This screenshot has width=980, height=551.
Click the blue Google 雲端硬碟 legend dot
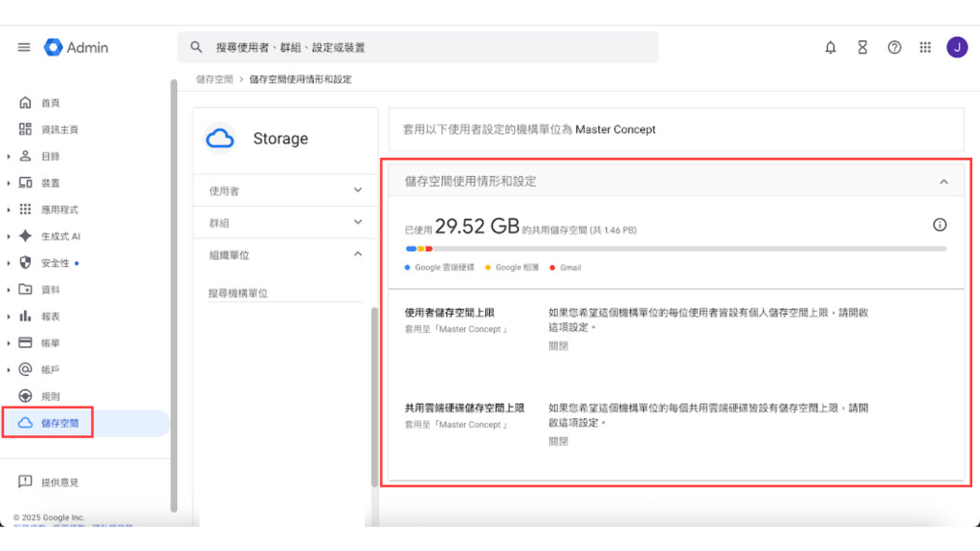[408, 268]
